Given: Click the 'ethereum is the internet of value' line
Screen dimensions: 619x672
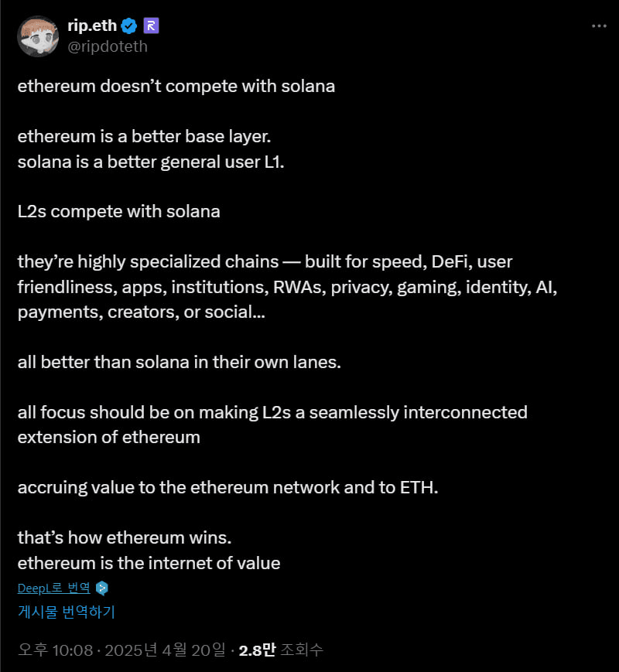Looking at the screenshot, I should click(149, 563).
